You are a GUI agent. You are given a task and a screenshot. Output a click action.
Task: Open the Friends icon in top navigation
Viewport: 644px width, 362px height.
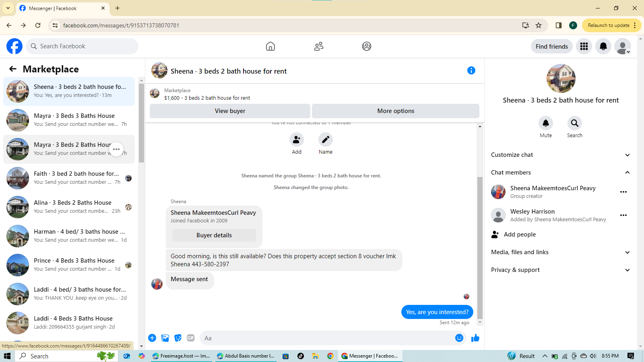coord(319,46)
